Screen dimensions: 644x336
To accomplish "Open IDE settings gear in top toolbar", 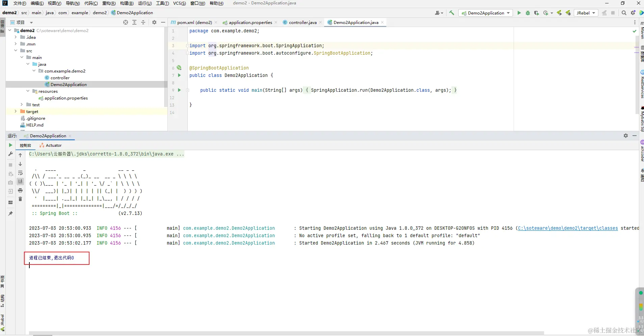I will tap(633, 13).
